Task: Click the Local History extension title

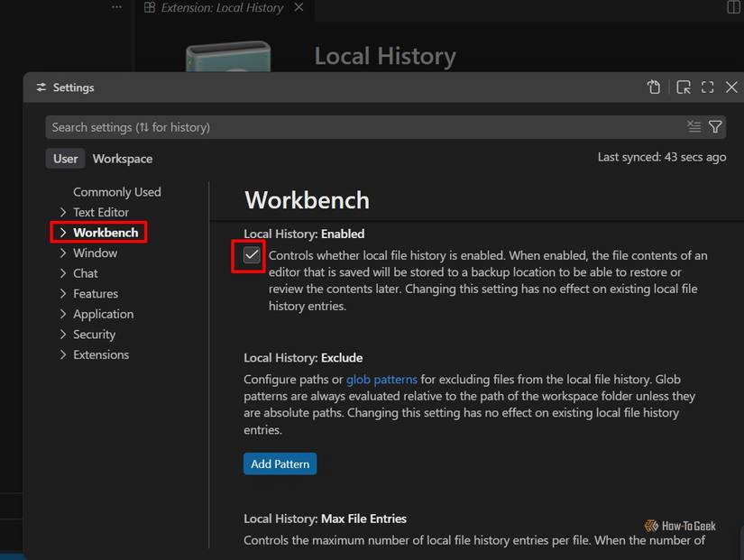Action: click(x=385, y=56)
